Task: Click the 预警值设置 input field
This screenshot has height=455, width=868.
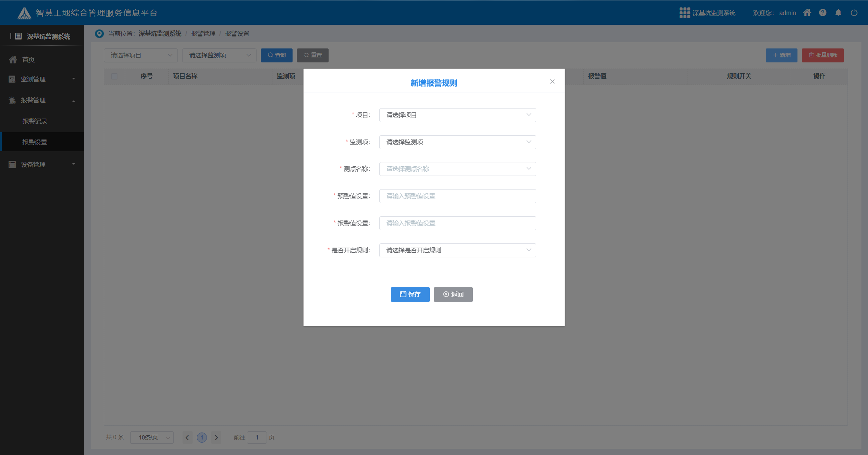Action: click(x=457, y=196)
